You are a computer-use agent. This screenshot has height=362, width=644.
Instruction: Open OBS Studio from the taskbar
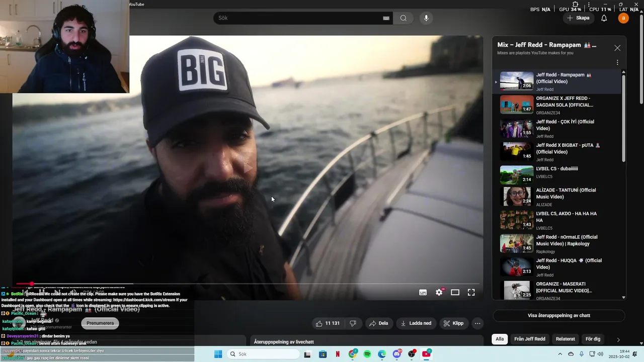[412, 354]
